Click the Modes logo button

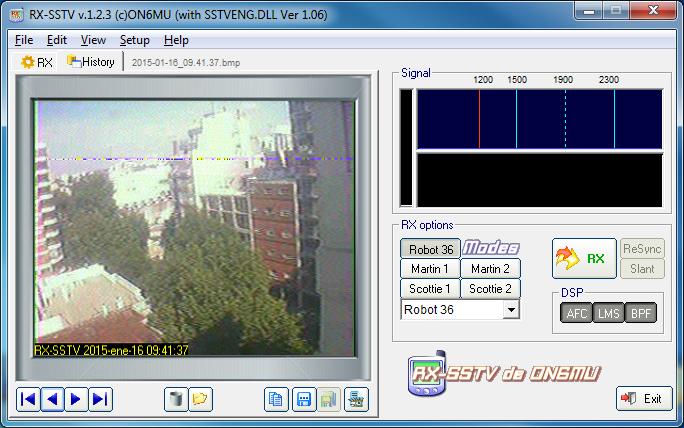(x=491, y=248)
